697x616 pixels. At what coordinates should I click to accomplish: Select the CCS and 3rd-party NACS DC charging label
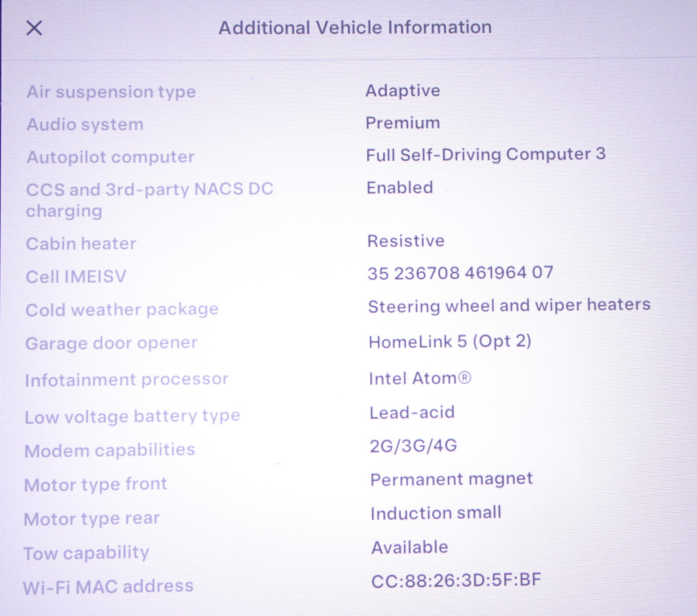point(149,200)
